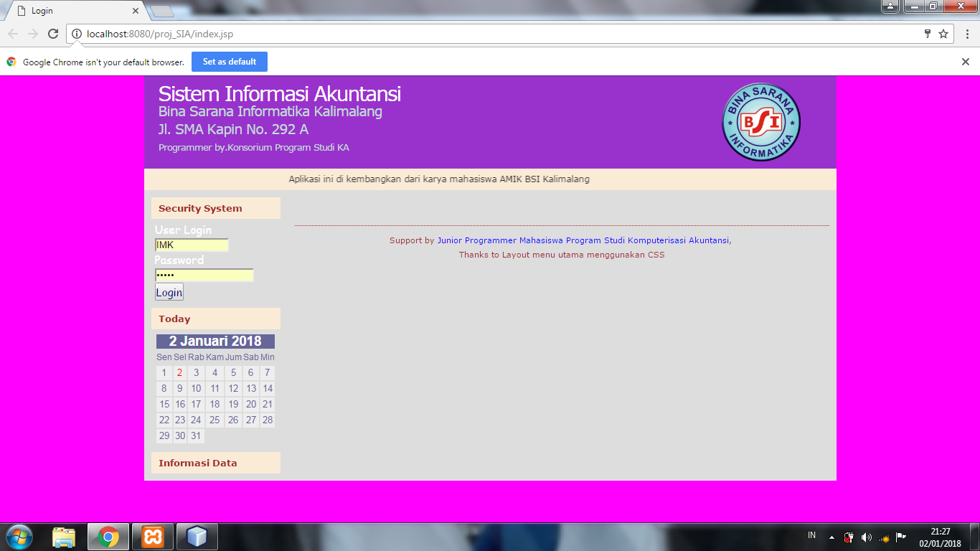Click the Login button
The width and height of the screenshot is (980, 551).
(169, 292)
